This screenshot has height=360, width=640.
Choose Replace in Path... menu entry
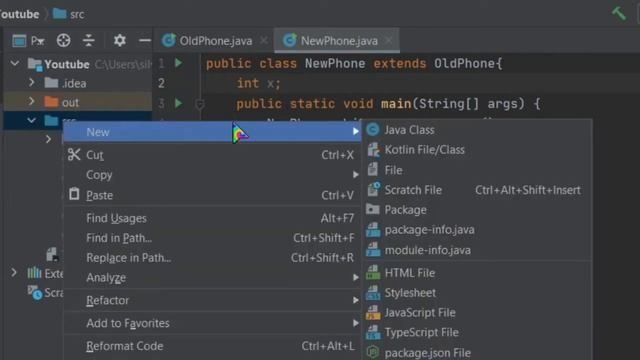212,258
